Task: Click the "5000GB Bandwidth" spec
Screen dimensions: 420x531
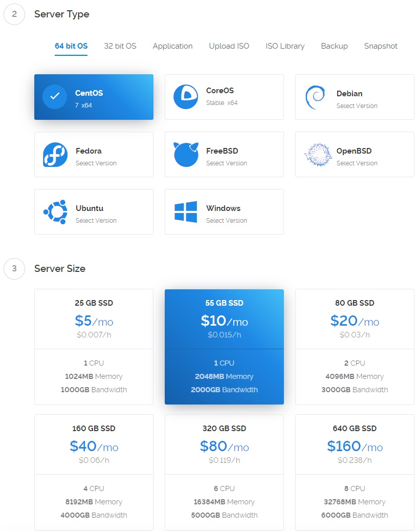Action: pyautogui.click(x=224, y=515)
